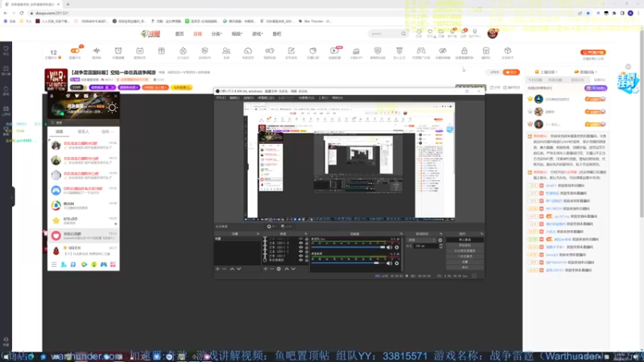Click the gamepad icon in streamer toolbar
Image resolution: width=644 pixels, height=362 pixels.
point(421,51)
